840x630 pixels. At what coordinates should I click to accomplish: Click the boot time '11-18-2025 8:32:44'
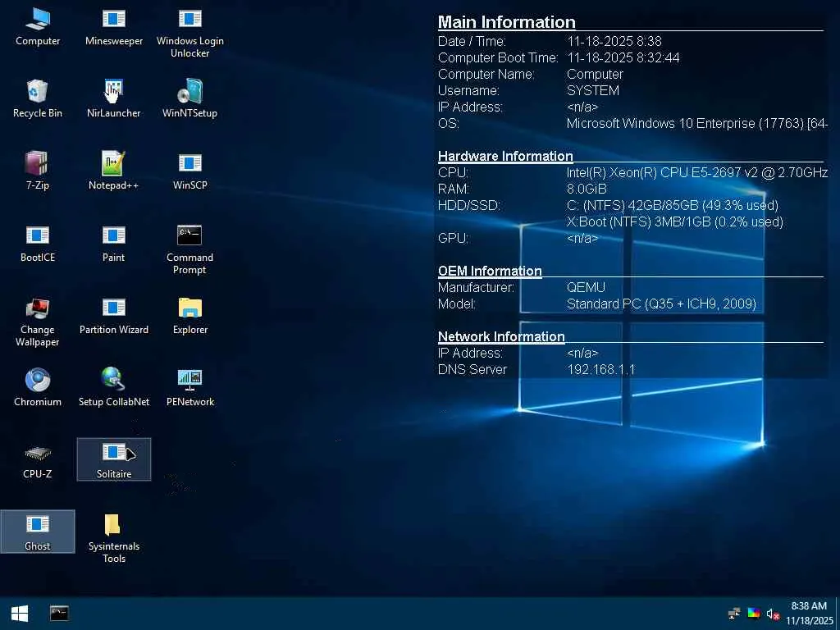(623, 58)
